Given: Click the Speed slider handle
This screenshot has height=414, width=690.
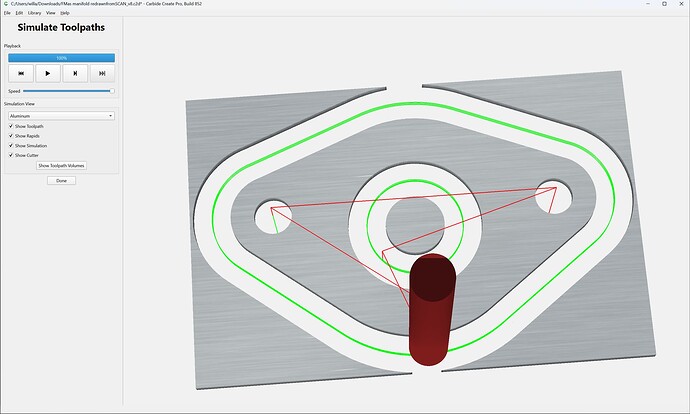Looking at the screenshot, I should pyautogui.click(x=112, y=91).
